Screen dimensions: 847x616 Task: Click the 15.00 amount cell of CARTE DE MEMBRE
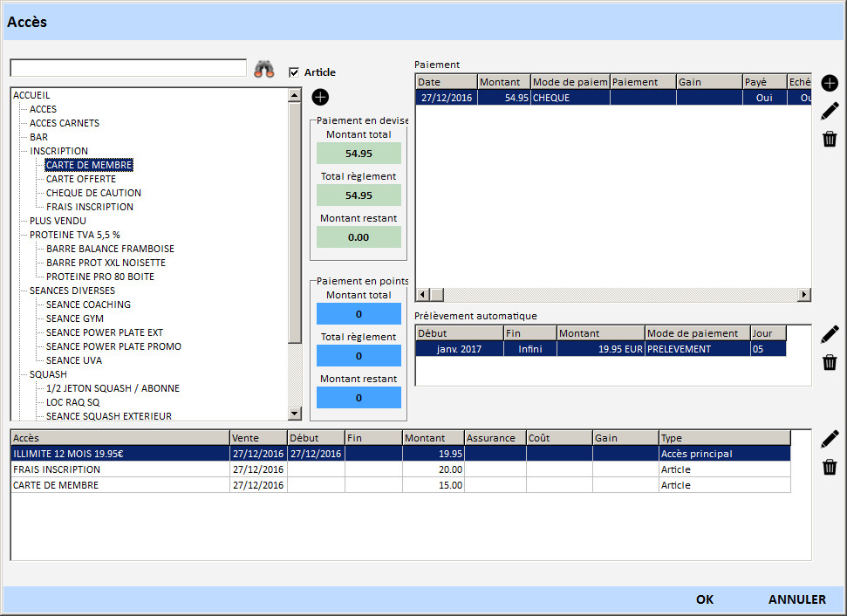click(x=434, y=485)
